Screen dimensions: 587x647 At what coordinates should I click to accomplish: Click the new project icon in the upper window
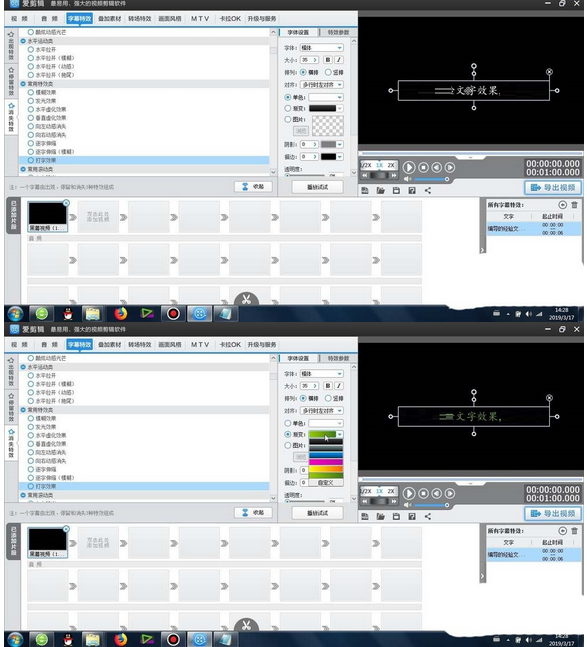365,190
